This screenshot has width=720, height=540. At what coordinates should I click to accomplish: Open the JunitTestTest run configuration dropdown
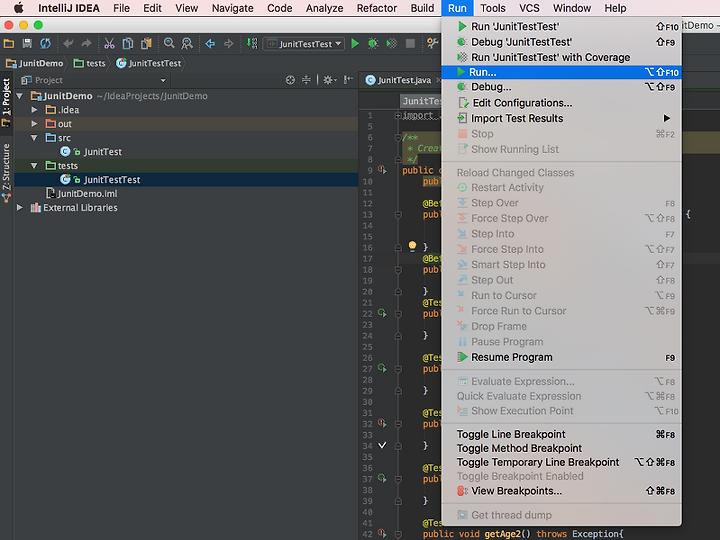[x=304, y=44]
